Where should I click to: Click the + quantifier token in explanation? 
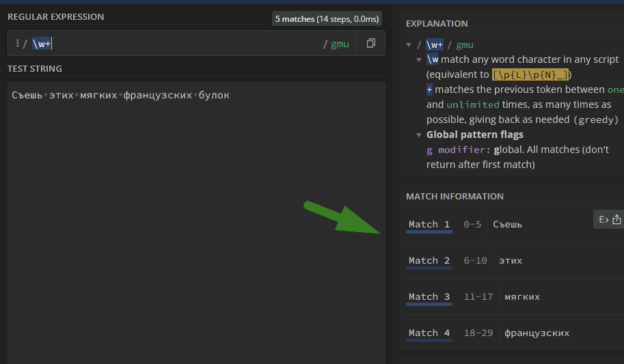[429, 89]
